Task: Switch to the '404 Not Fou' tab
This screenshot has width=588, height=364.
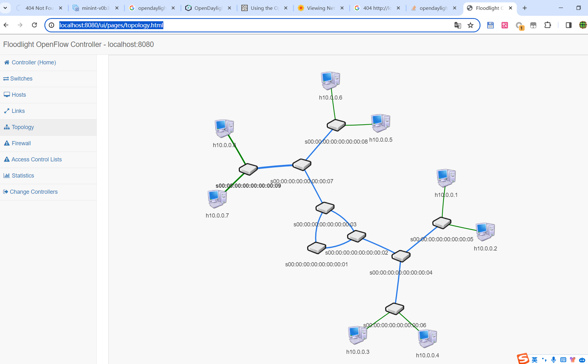Action: coord(39,8)
